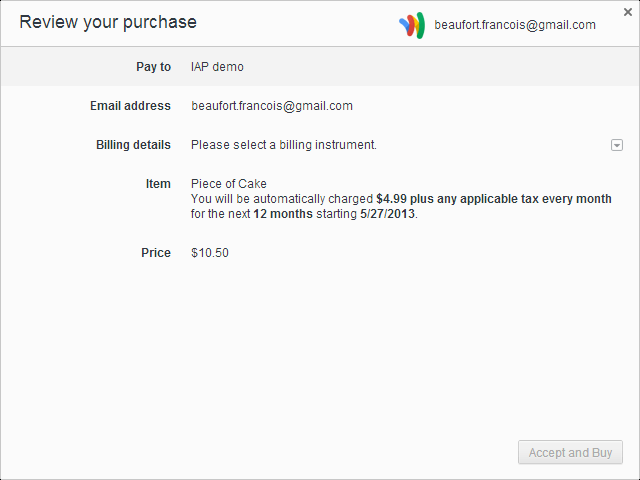Click the "Item" label
The image size is (640, 480).
[x=158, y=184]
